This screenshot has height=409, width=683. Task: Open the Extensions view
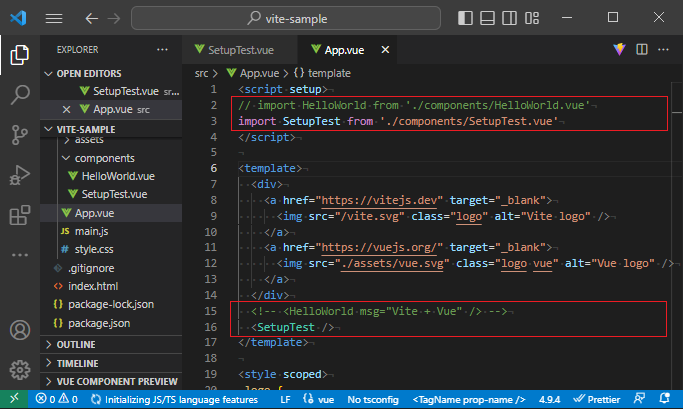[x=20, y=215]
